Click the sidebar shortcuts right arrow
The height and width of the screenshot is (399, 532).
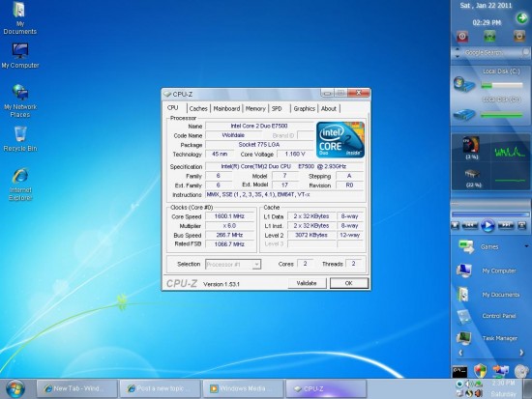coord(521,353)
